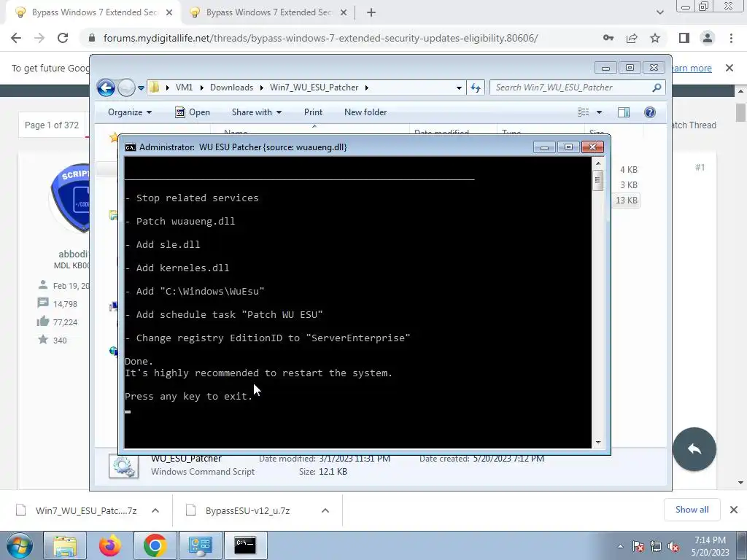Change Explorer view icon
747x560 pixels.
pos(584,112)
